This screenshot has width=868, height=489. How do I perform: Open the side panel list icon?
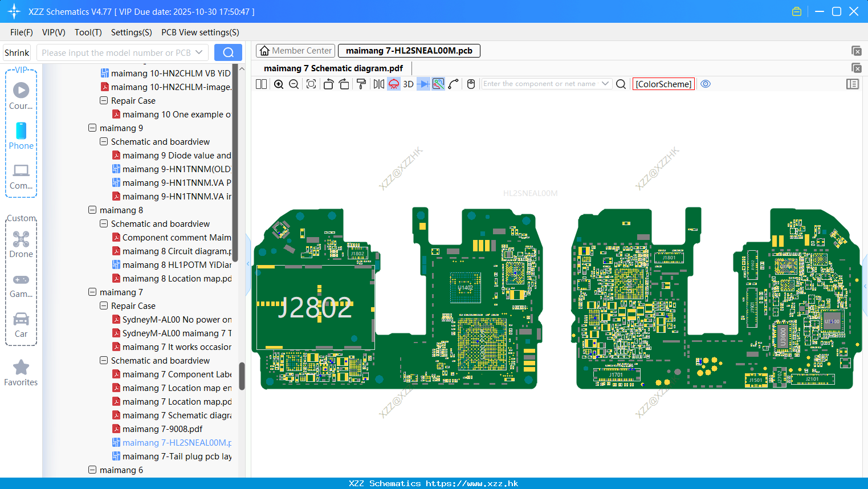click(x=853, y=84)
